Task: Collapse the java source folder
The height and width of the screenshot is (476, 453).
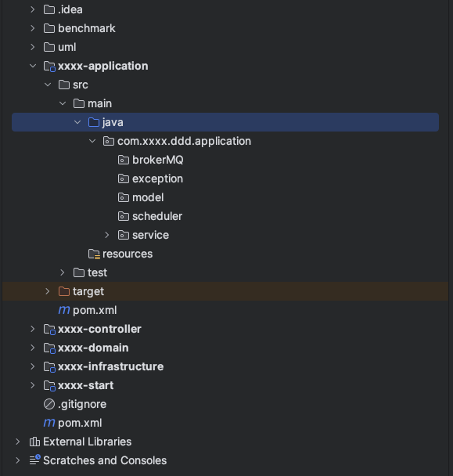Action: point(77,122)
